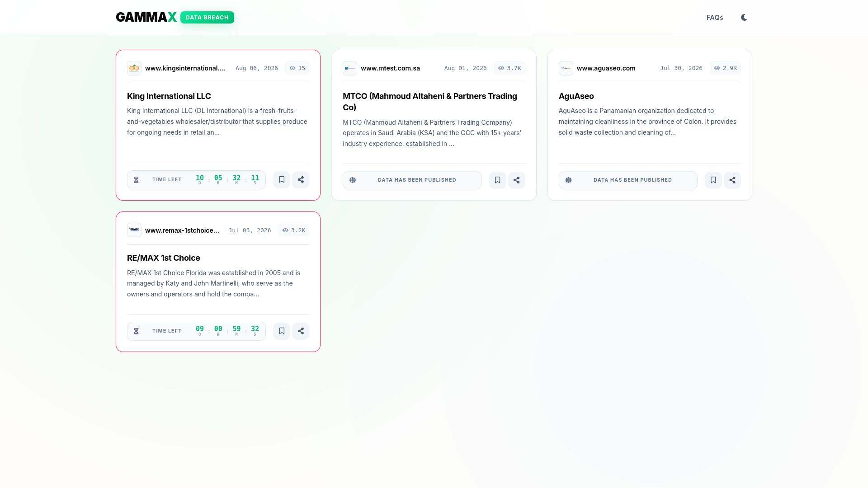Screen dimensions: 868x488
Task: Click the King International site logo thumbnail
Action: 134,68
